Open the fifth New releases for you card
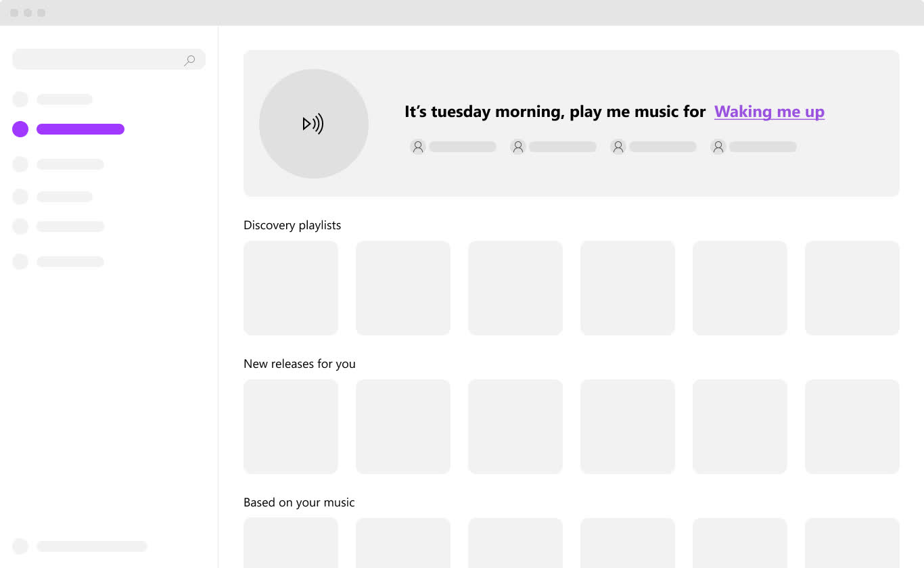Viewport: 924px width, 568px height. tap(740, 427)
